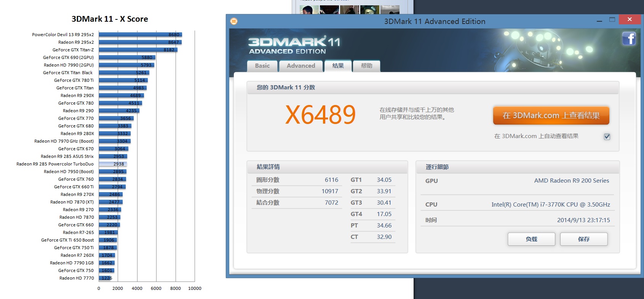Click the X6489 score text
This screenshot has height=299, width=644.
(320, 115)
